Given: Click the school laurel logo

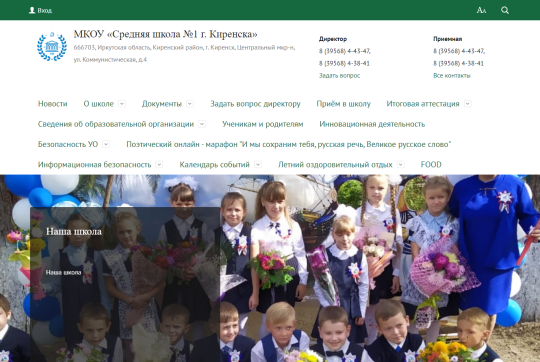Looking at the screenshot, I should point(52,46).
